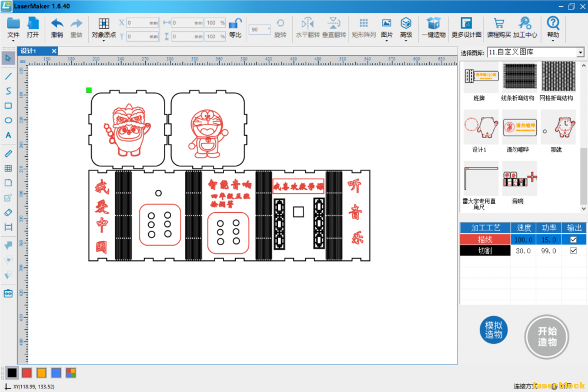Select the align H-shaped tool

point(8,227)
